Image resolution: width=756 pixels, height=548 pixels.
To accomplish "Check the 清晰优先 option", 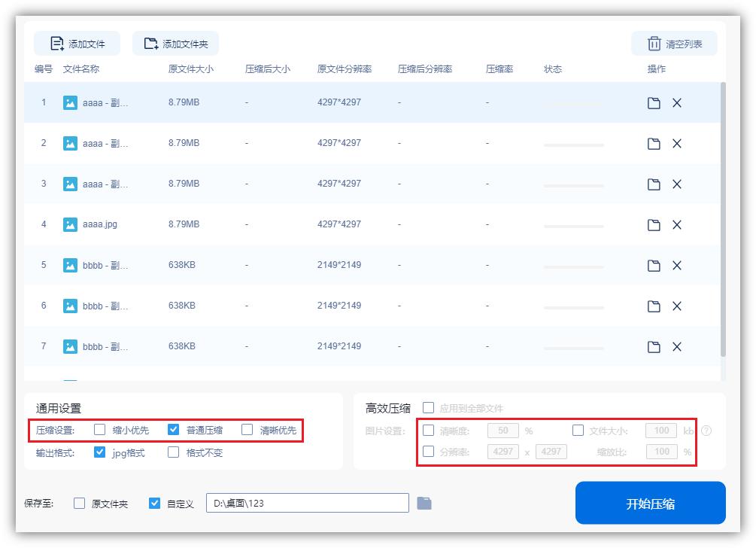I will tap(246, 430).
